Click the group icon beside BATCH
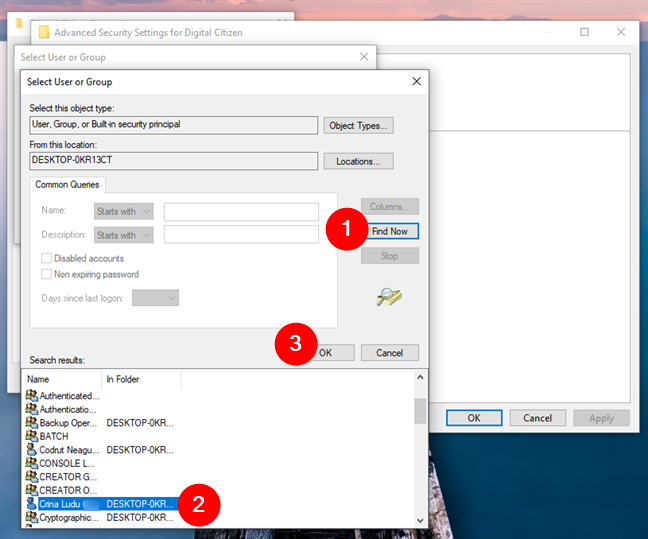This screenshot has height=539, width=648. [31, 436]
